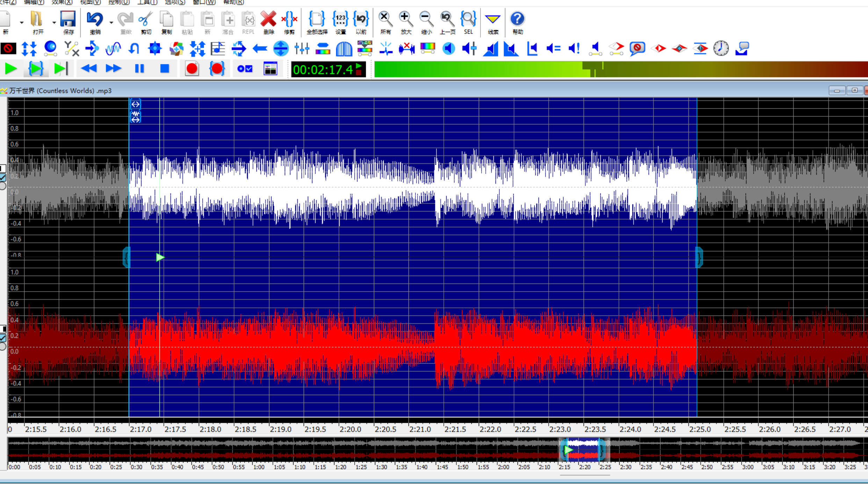Expand the 打开 open-file dropdown arrow
This screenshot has height=484, width=868.
pos(54,22)
